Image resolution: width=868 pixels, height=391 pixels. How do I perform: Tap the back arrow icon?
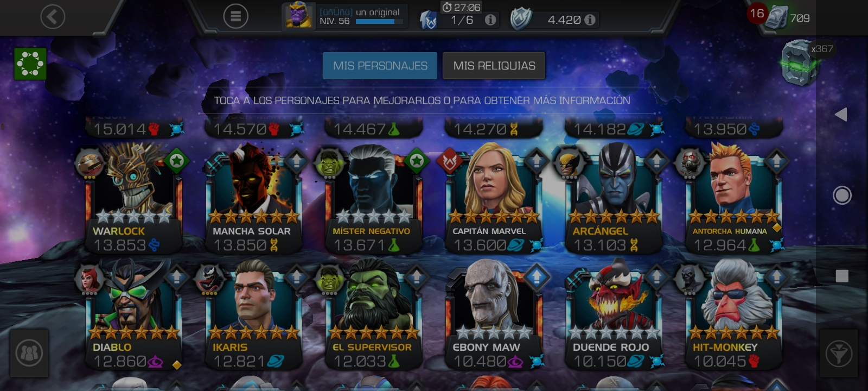53,17
